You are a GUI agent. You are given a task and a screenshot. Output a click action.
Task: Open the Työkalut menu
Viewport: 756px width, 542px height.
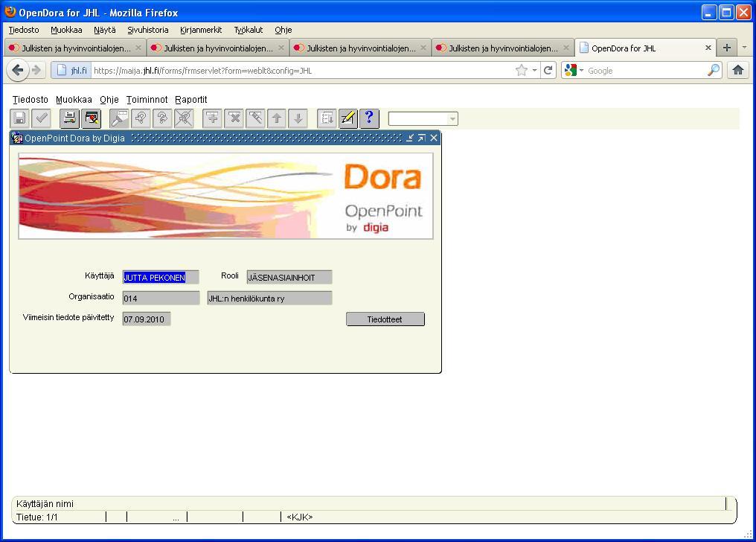tap(249, 30)
